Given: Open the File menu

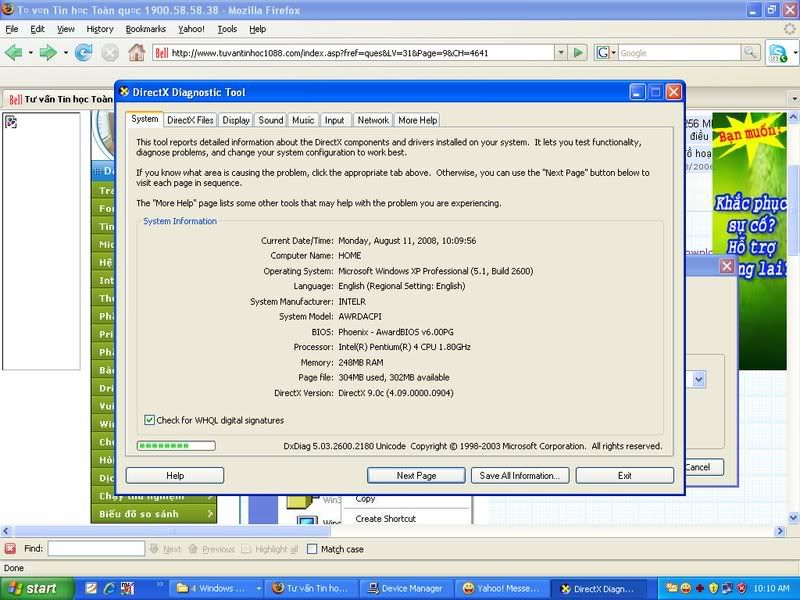Looking at the screenshot, I should 12,29.
